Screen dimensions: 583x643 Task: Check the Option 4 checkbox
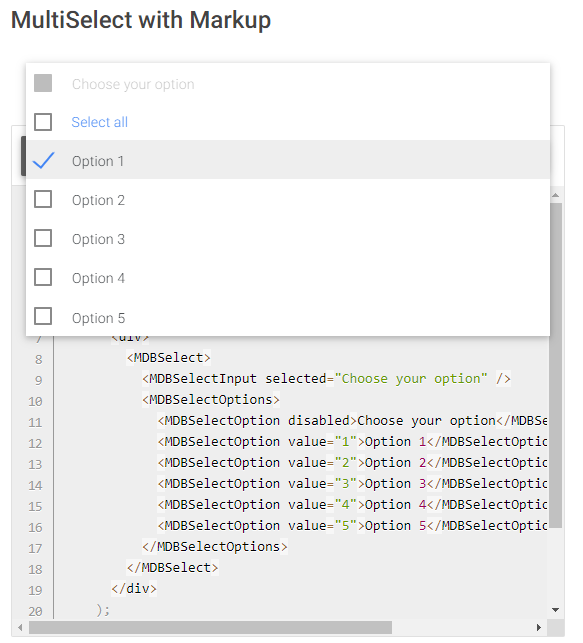pyautogui.click(x=43, y=277)
